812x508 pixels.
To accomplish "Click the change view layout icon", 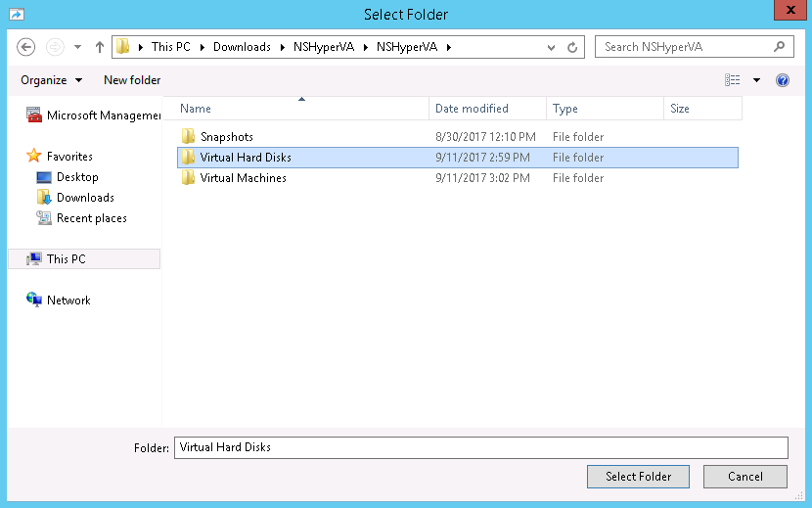I will point(733,80).
